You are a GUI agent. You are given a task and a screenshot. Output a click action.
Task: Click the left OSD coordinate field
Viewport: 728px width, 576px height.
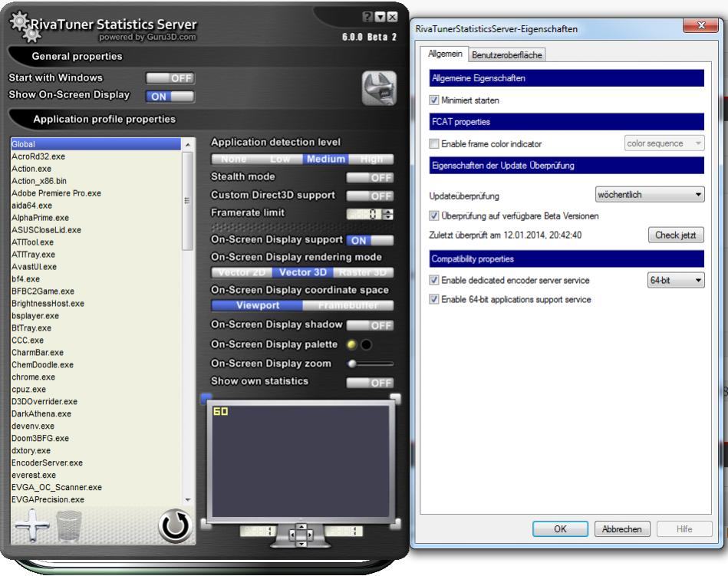259,531
